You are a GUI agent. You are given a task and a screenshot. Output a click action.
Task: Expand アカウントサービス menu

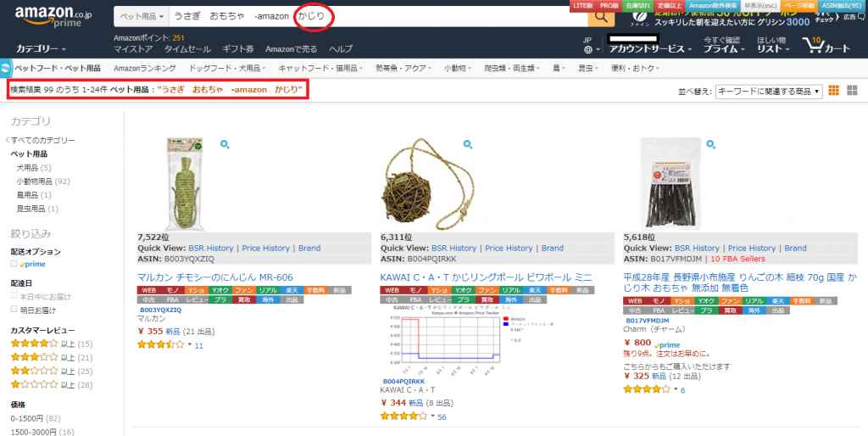click(650, 48)
